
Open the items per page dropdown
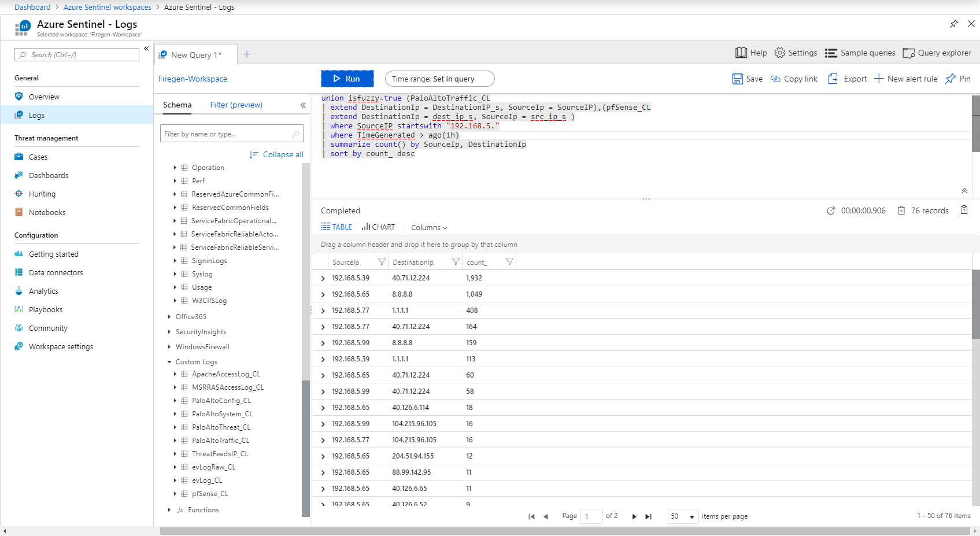(x=683, y=516)
